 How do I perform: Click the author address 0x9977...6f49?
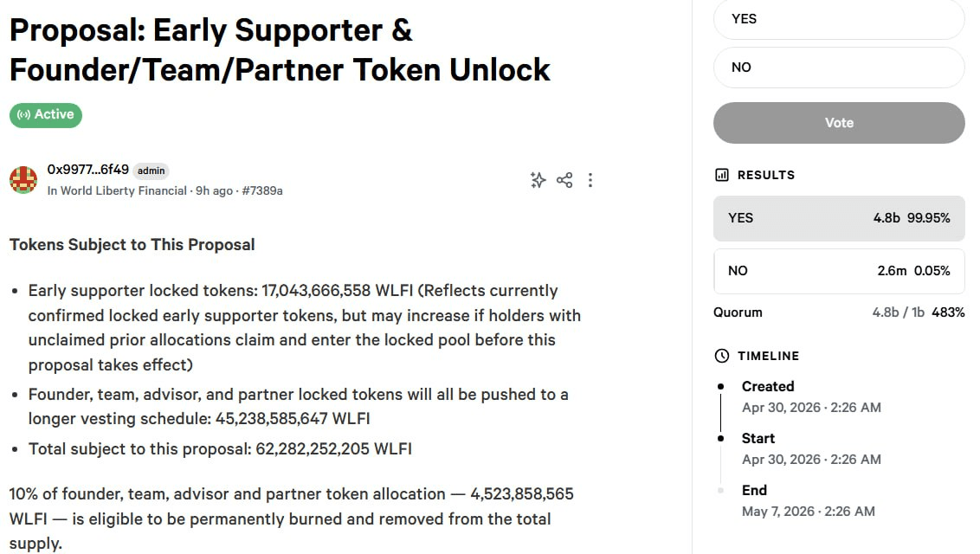(87, 170)
